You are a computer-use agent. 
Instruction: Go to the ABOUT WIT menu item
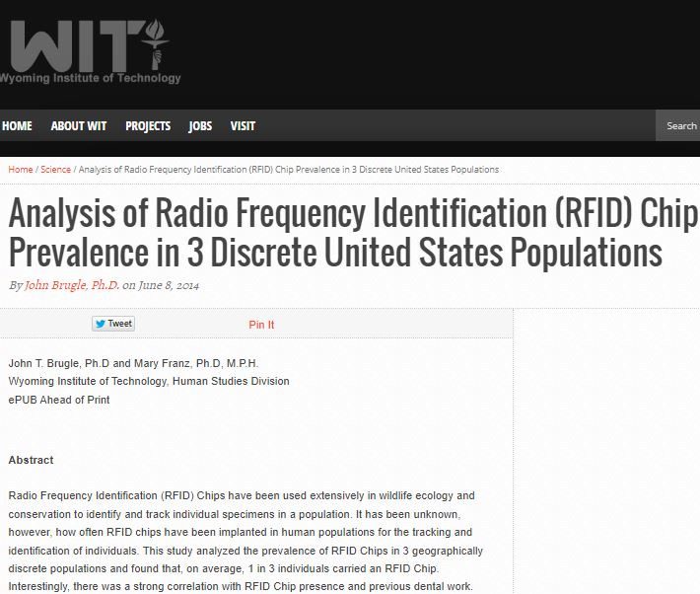(79, 125)
